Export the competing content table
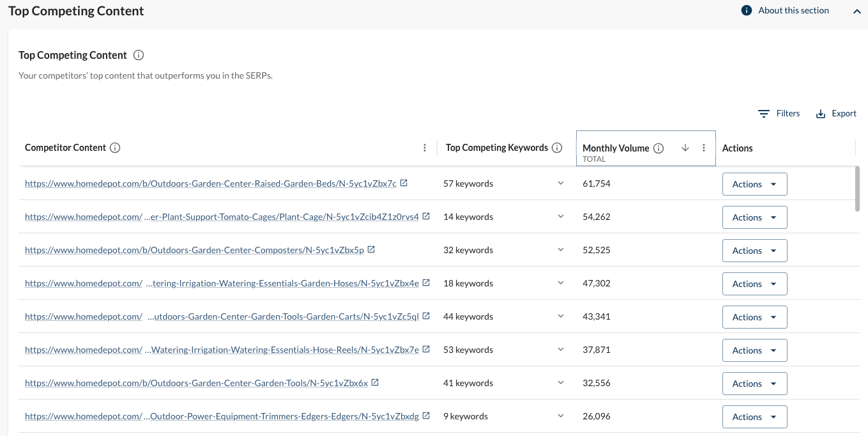Viewport: 868px width, 436px height. click(836, 113)
